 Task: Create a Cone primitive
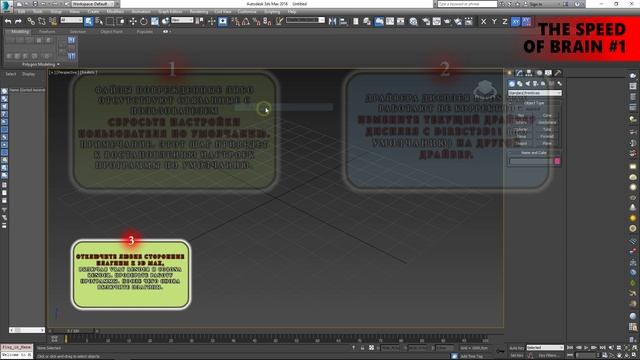tap(547, 116)
